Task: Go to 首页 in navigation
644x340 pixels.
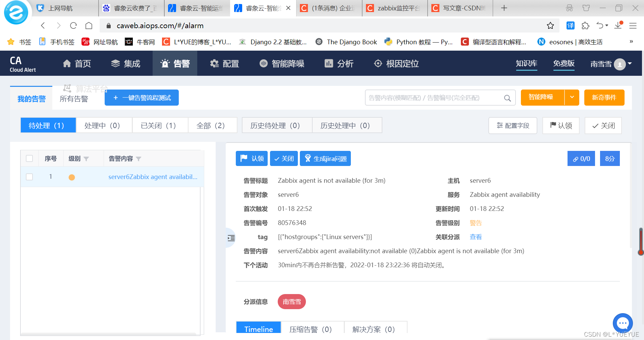Action: pyautogui.click(x=77, y=64)
